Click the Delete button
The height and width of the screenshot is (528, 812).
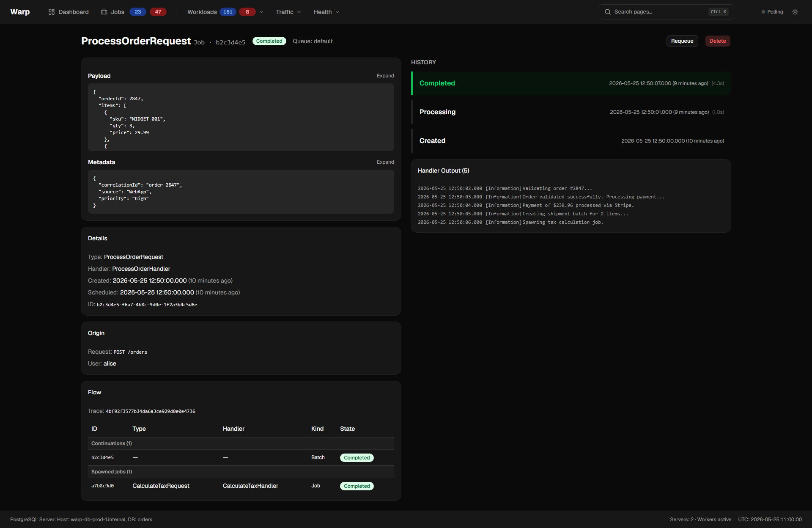pos(718,41)
